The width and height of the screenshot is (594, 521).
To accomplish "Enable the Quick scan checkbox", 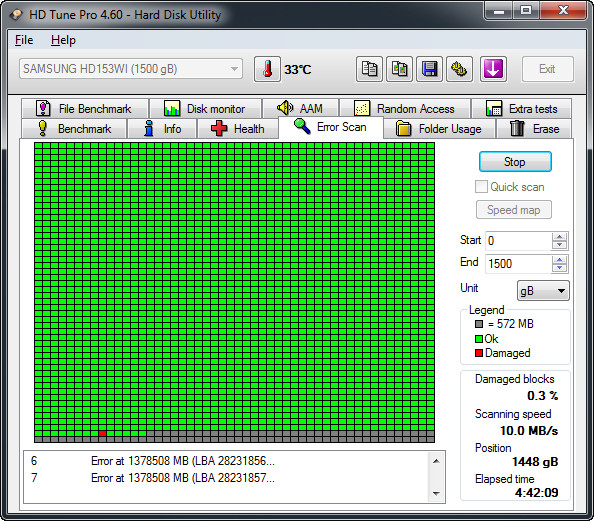I will coord(481,187).
